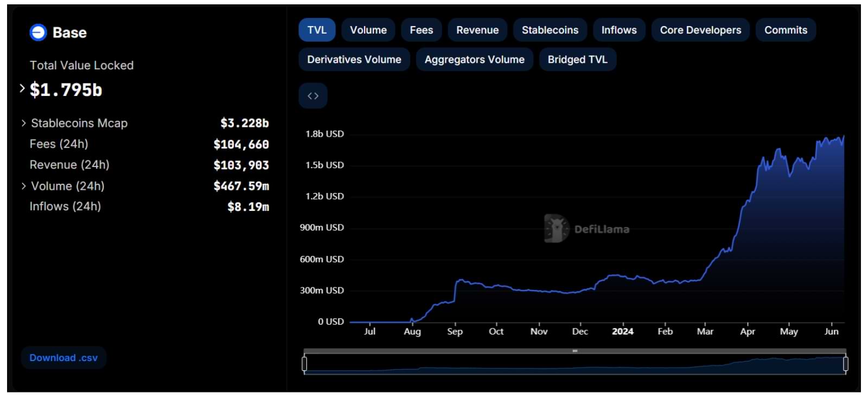The image size is (868, 399).
Task: Enable Derivatives Volume metric
Action: click(354, 60)
